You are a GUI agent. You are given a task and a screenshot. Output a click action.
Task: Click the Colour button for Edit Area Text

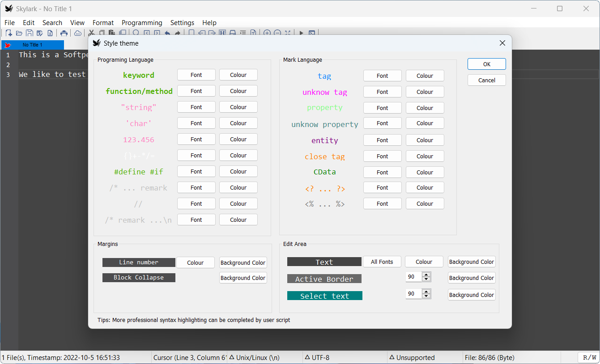pyautogui.click(x=424, y=262)
